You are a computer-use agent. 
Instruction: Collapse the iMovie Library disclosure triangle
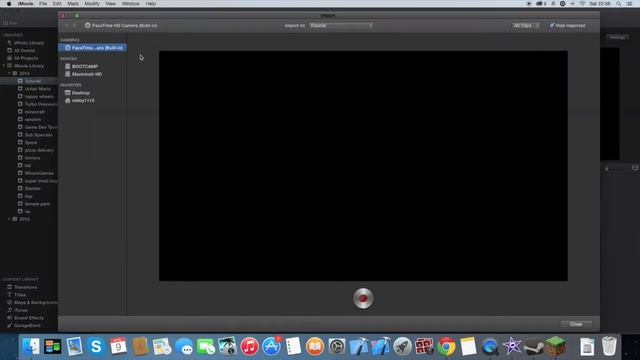(x=4, y=66)
